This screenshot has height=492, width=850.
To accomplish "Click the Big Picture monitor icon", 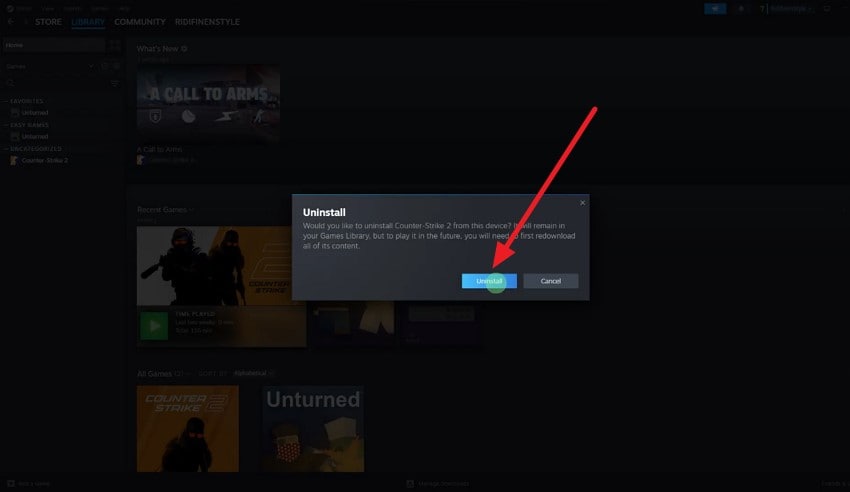I will [827, 9].
